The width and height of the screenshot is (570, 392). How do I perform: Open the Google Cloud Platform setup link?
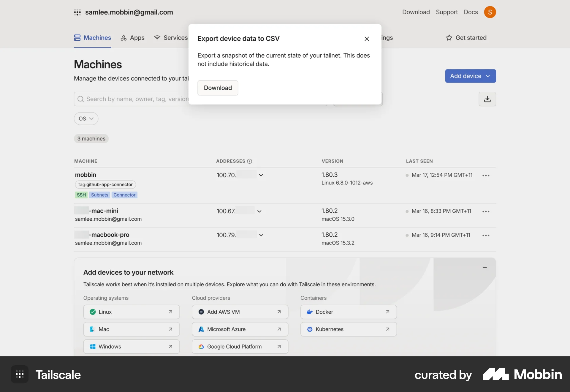(x=240, y=346)
